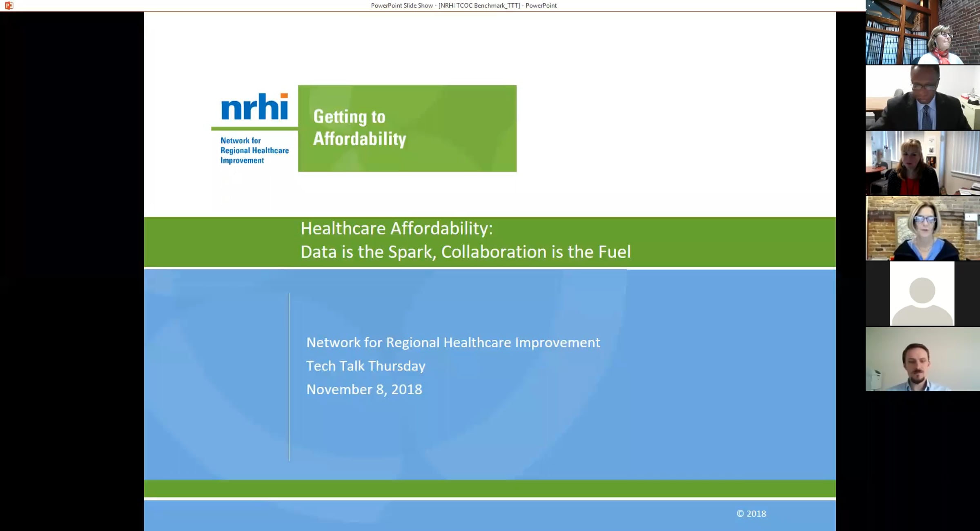This screenshot has width=980, height=531.
Task: Select video of woman in office with red top
Action: tap(922, 163)
